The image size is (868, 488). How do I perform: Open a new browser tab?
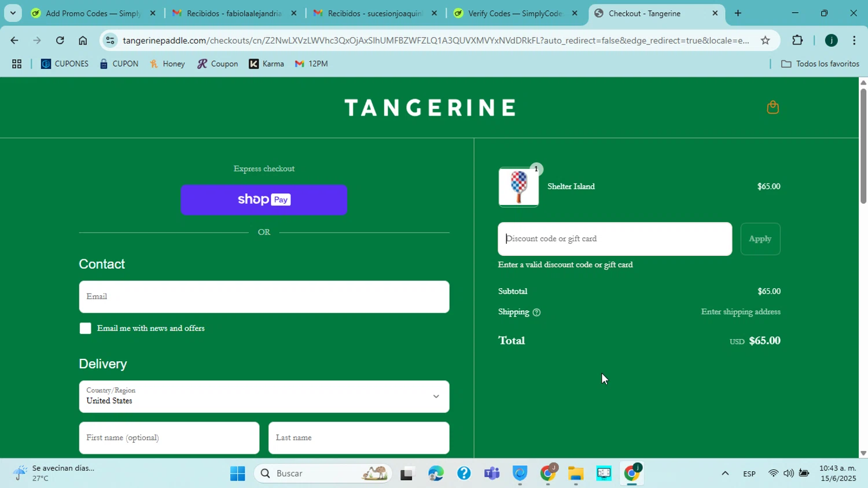pos(738,13)
